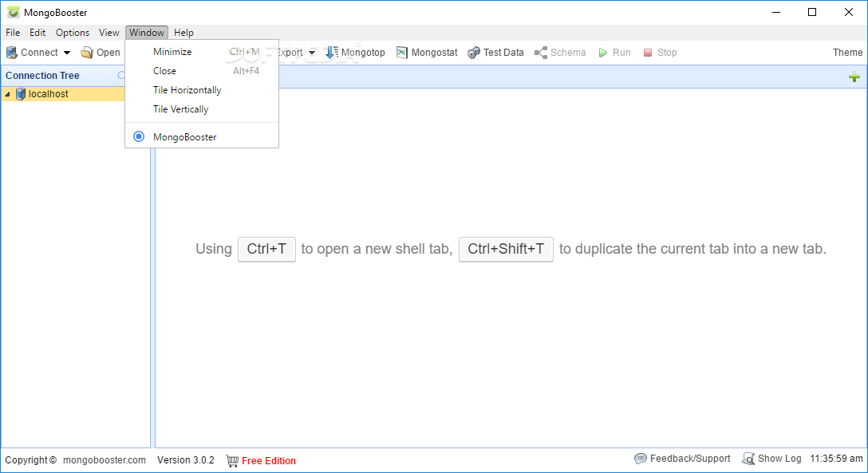868x473 pixels.
Task: Select Tile Vertically menu entry
Action: click(x=202, y=109)
